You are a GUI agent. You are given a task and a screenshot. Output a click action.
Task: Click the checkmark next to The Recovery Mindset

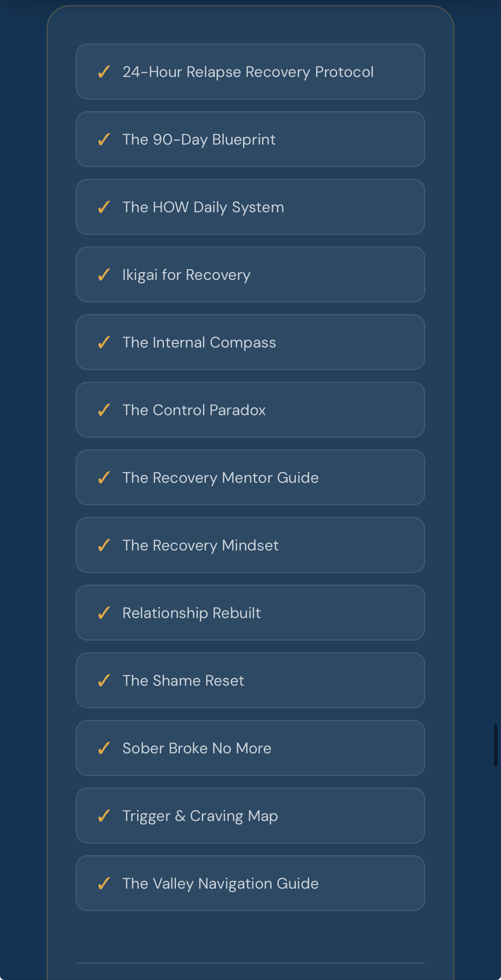click(104, 545)
